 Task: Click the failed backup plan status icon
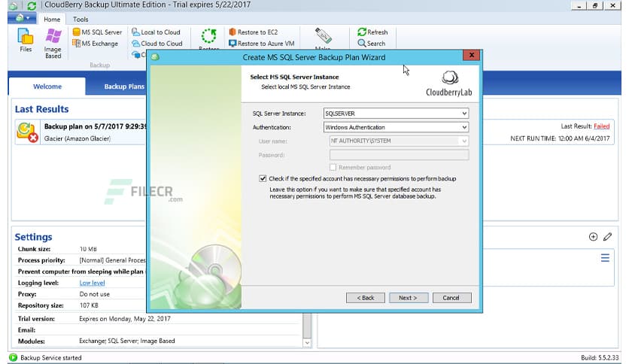coord(27,132)
